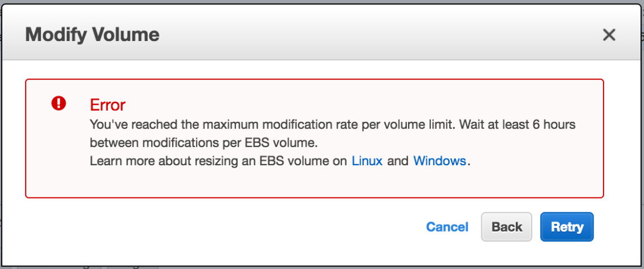Click the "between modifications per EBS volume" line
This screenshot has height=269, width=644.
click(203, 142)
